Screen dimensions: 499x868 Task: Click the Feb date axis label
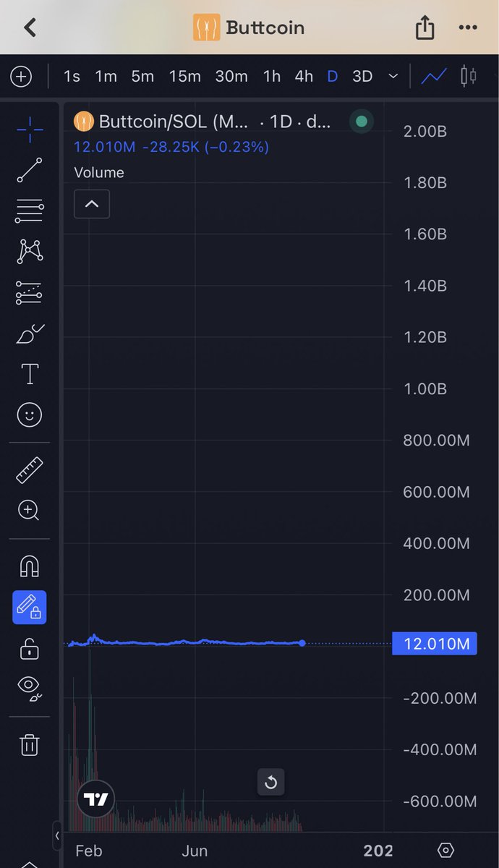pyautogui.click(x=89, y=851)
